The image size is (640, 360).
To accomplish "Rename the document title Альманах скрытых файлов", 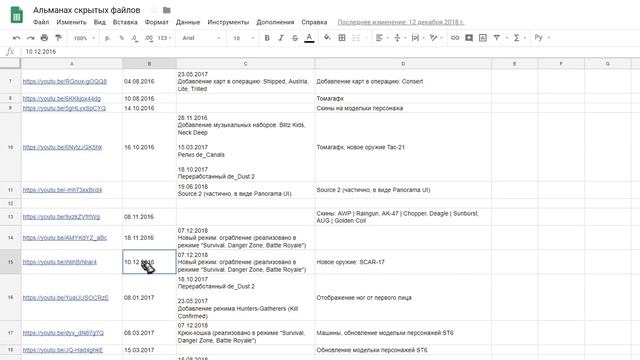I will pos(87,10).
